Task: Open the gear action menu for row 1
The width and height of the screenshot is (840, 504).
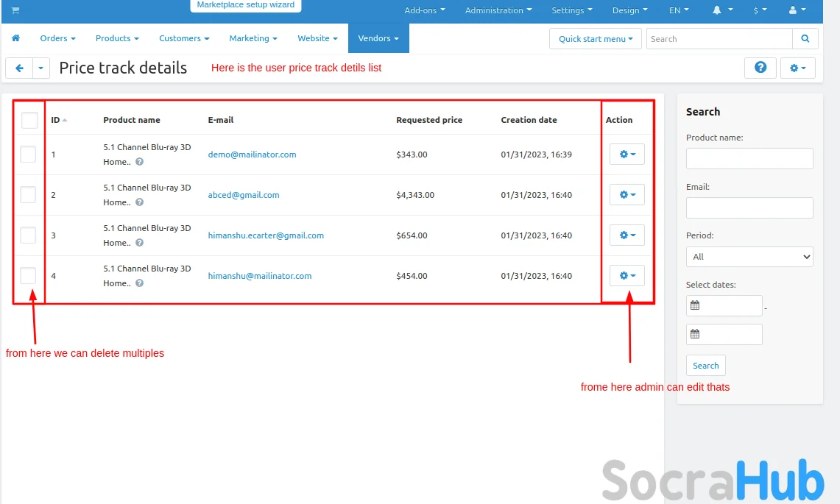Action: click(627, 155)
